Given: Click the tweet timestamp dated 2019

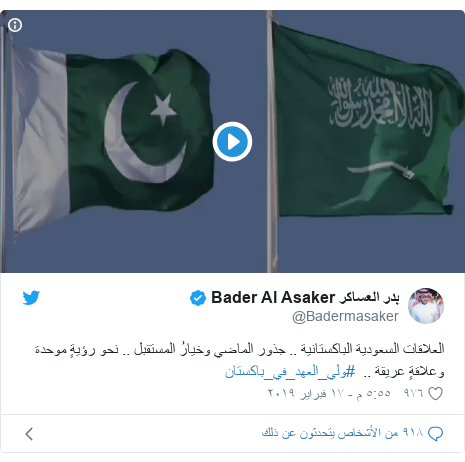Looking at the screenshot, I should tap(329, 393).
